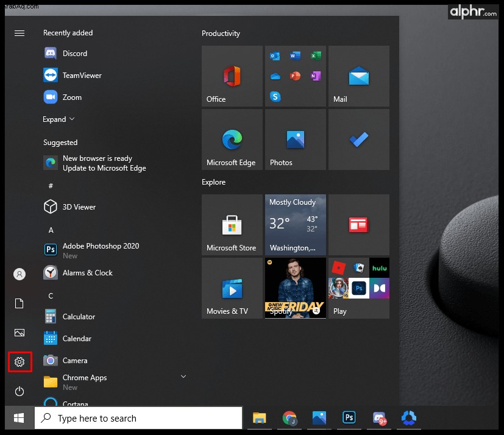Open the Mostly Cloudy weather tile
Image resolution: width=504 pixels, height=435 pixels.
click(x=296, y=225)
